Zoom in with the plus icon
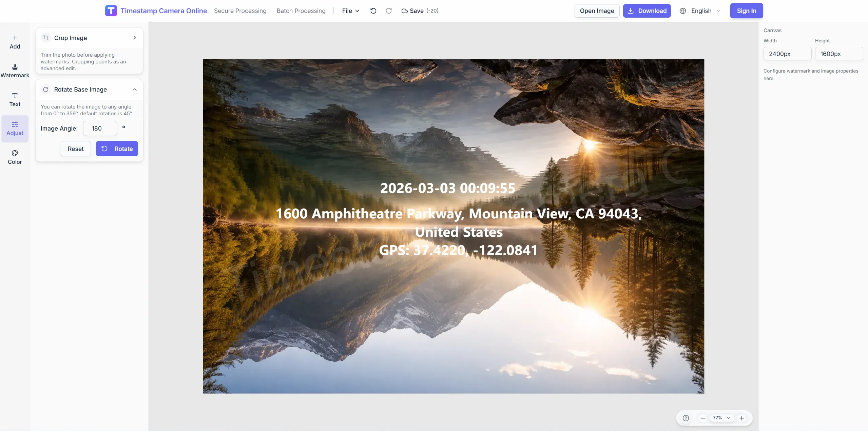 742,418
